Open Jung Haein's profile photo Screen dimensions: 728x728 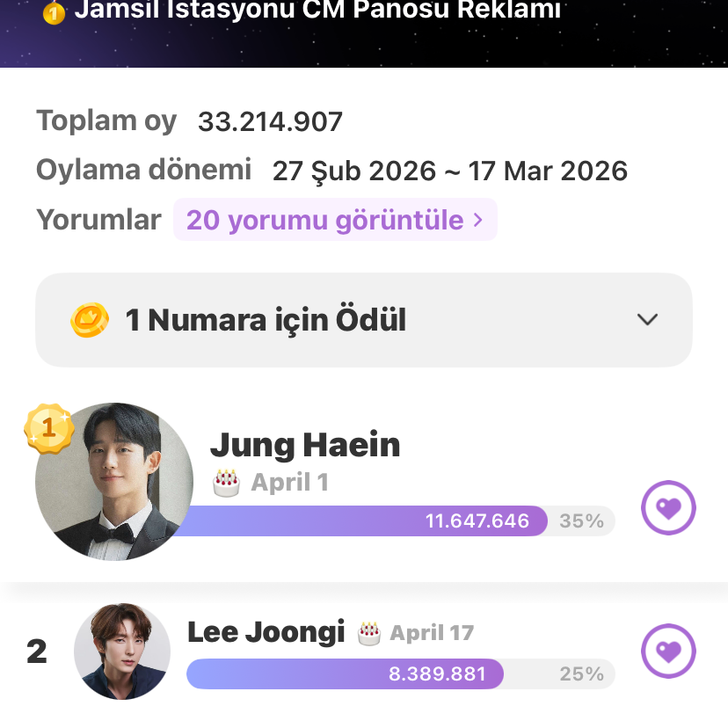tap(113, 482)
